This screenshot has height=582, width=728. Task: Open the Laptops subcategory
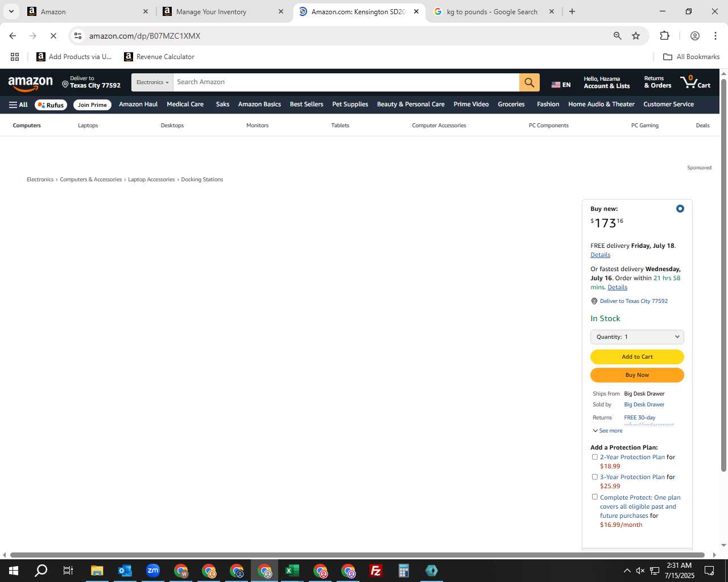[x=88, y=126]
